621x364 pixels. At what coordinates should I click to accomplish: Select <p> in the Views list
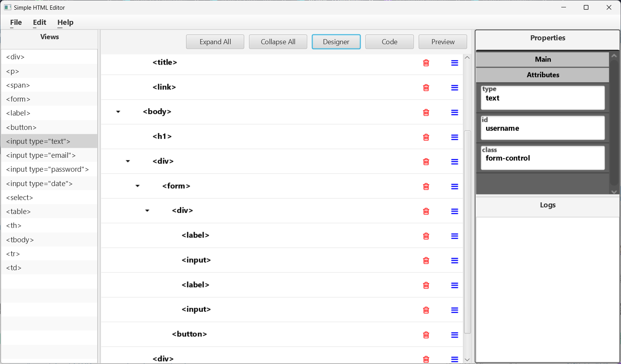49,71
